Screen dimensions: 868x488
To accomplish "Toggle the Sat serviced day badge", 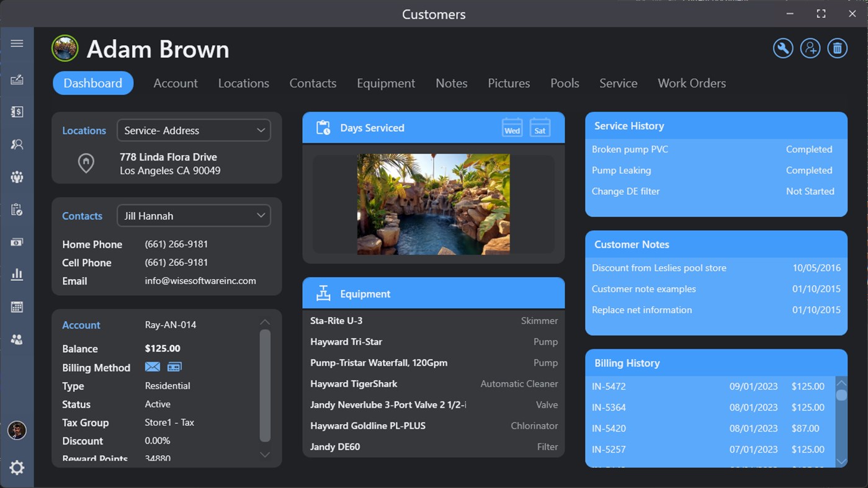I will (x=540, y=127).
